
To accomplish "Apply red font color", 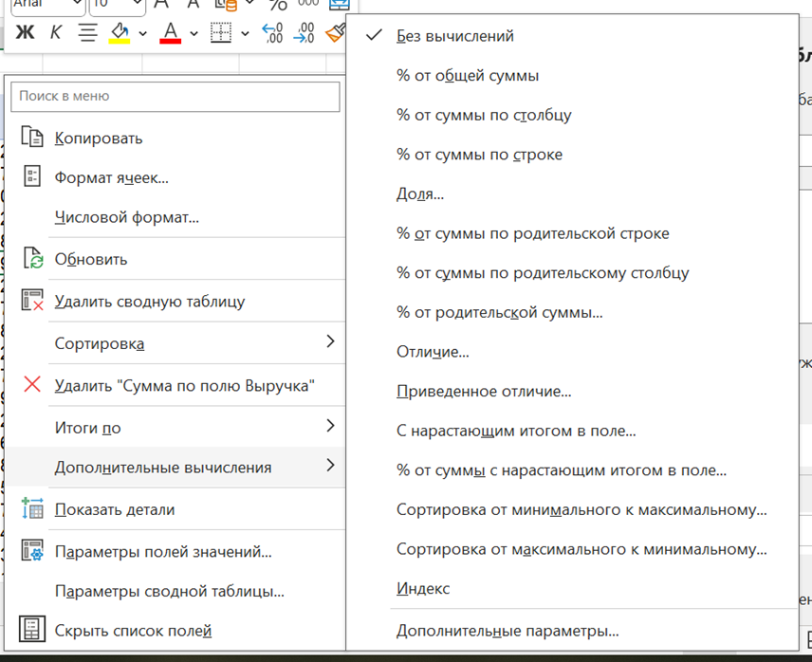I will click(171, 33).
